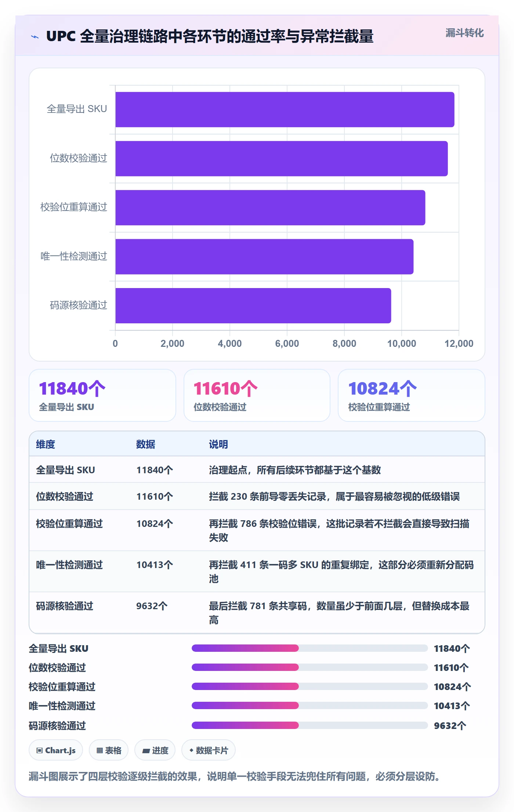
Task: Click the 唯一性检测通过 chart bar
Action: coord(264,257)
